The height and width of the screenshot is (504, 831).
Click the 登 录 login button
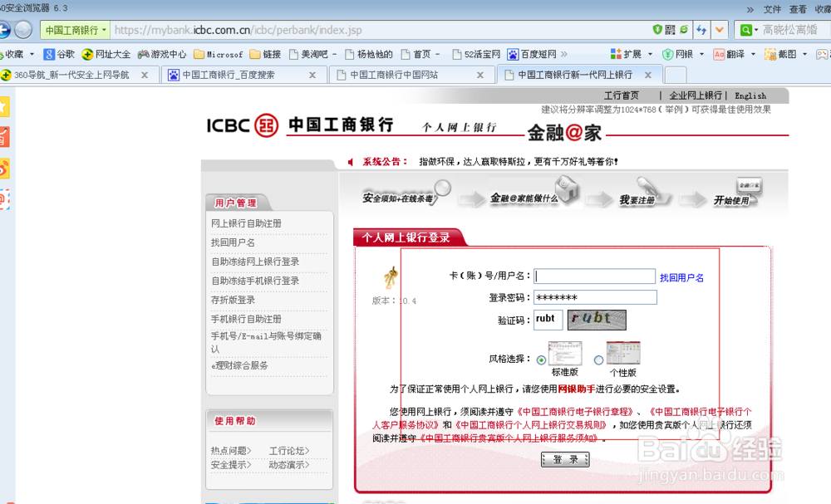click(x=564, y=458)
